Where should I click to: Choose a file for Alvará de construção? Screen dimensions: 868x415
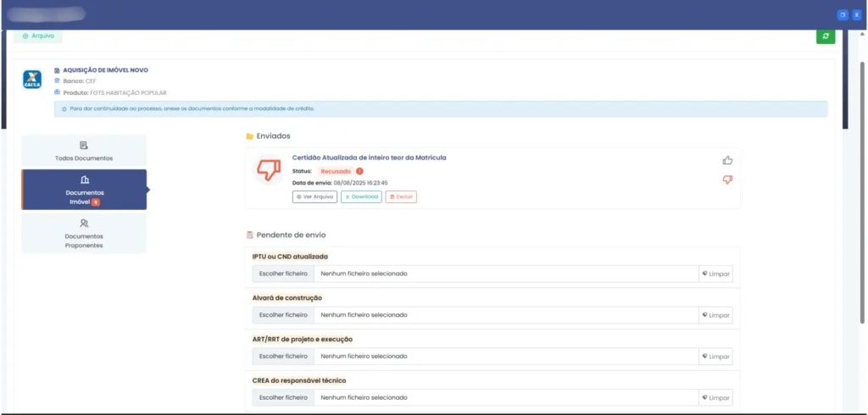[283, 315]
